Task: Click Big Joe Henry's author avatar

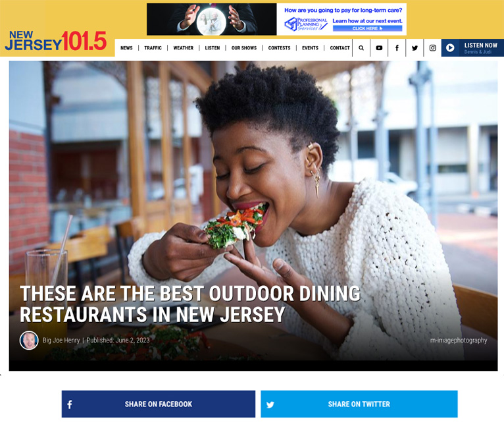Action: click(x=29, y=340)
